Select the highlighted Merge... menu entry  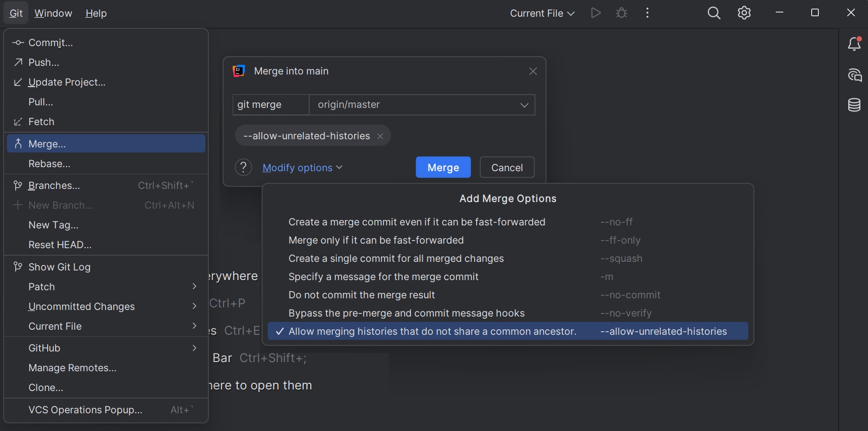(106, 144)
